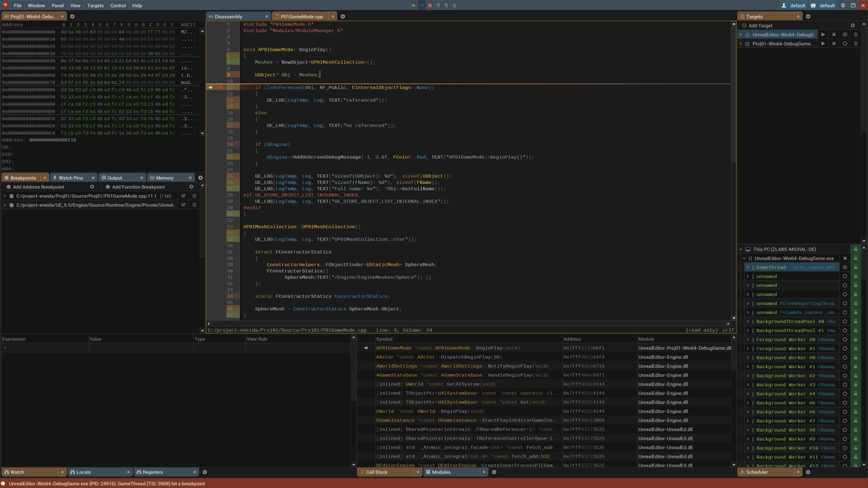This screenshot has width=868, height=488.
Task: Launch and step into UnrealEditor-Win64-DebugGame target
Action: pos(834,34)
